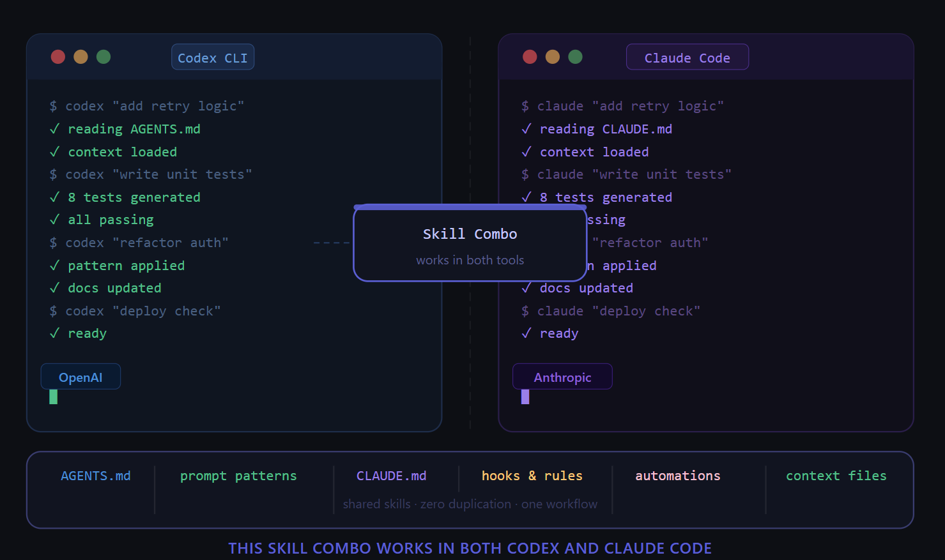Select the Claude Code title badge
Screen dimensions: 945x560
point(688,57)
